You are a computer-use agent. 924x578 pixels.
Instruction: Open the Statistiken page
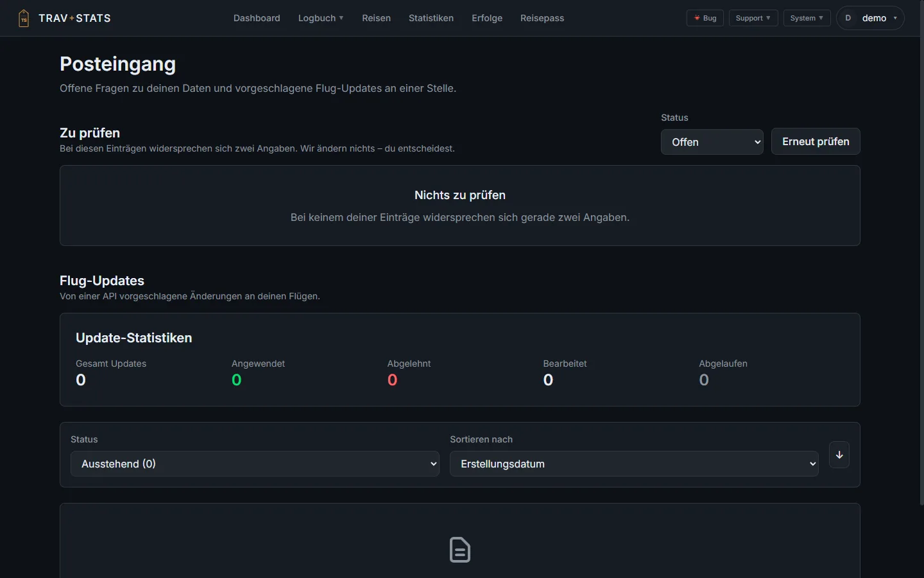tap(431, 18)
